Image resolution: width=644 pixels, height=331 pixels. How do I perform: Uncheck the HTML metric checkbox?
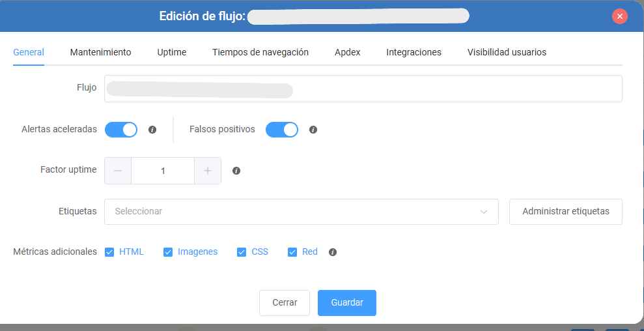[x=109, y=252]
